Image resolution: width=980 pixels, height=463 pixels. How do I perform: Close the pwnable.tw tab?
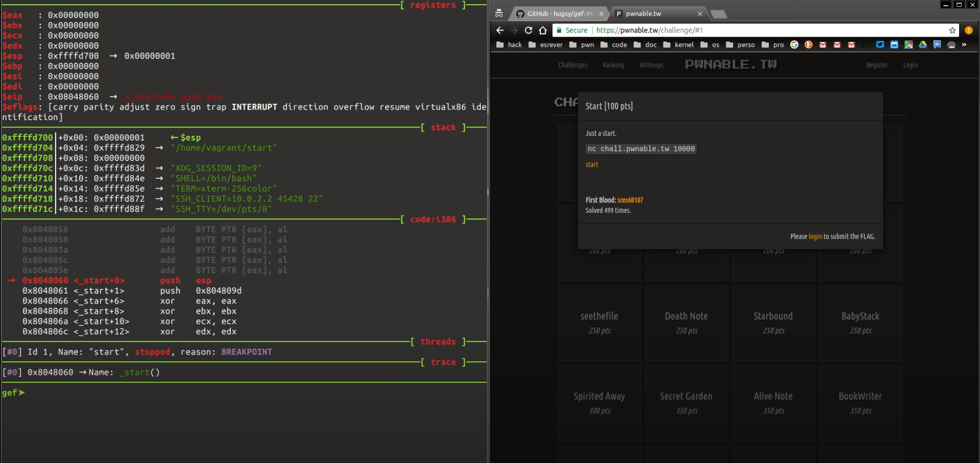tap(700, 14)
